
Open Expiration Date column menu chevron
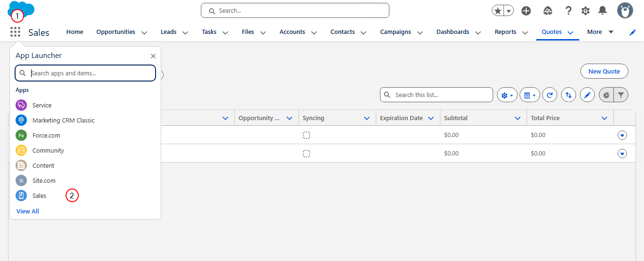(x=431, y=118)
